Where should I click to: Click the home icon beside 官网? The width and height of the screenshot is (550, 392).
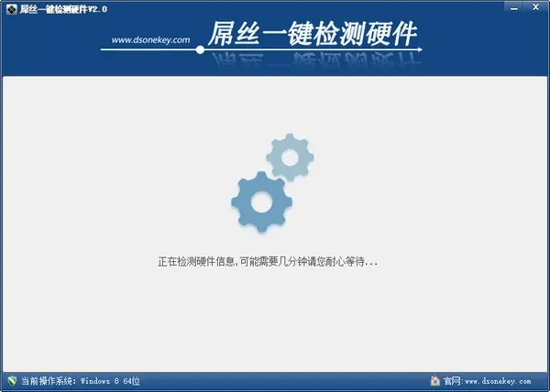[x=434, y=380]
